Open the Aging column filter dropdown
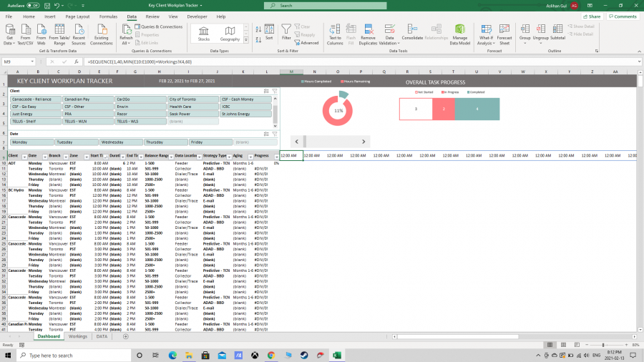This screenshot has height=362, width=644. click(x=250, y=157)
